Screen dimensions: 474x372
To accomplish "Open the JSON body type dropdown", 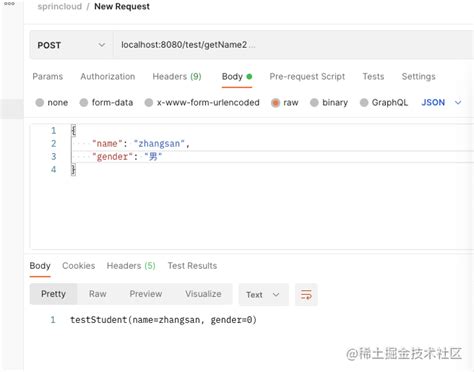I will pos(441,102).
